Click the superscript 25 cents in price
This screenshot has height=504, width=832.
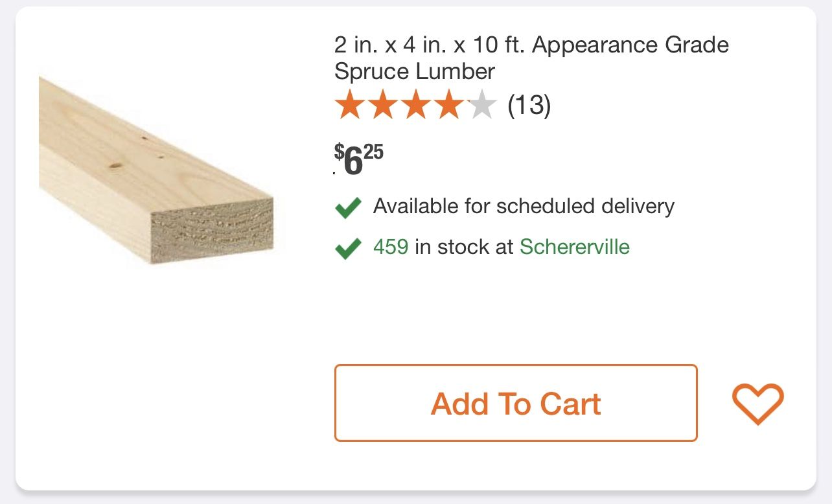[373, 152]
